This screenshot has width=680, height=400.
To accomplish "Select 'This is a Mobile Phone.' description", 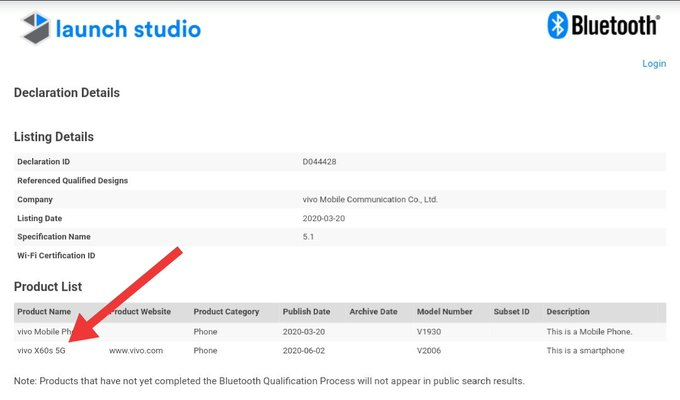I will point(589,331).
